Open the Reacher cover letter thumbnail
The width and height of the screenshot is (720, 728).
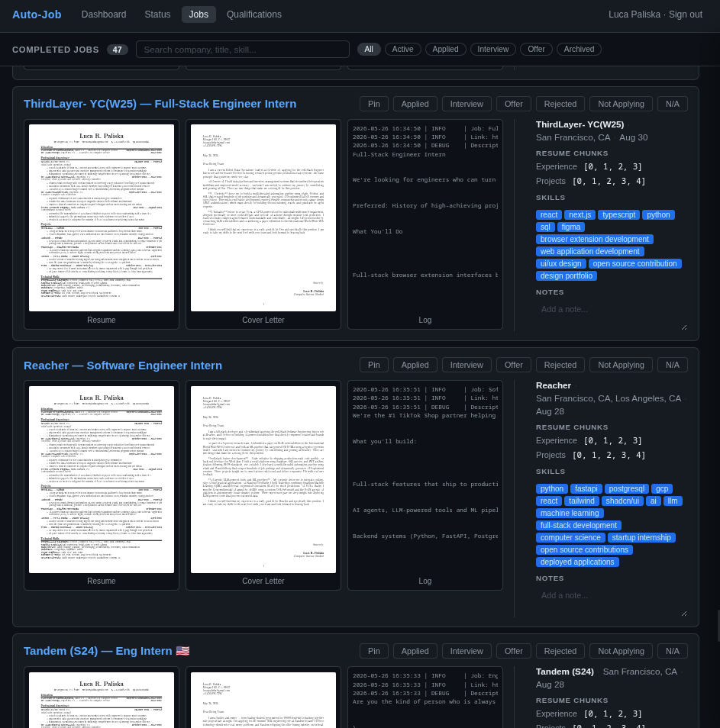(263, 485)
